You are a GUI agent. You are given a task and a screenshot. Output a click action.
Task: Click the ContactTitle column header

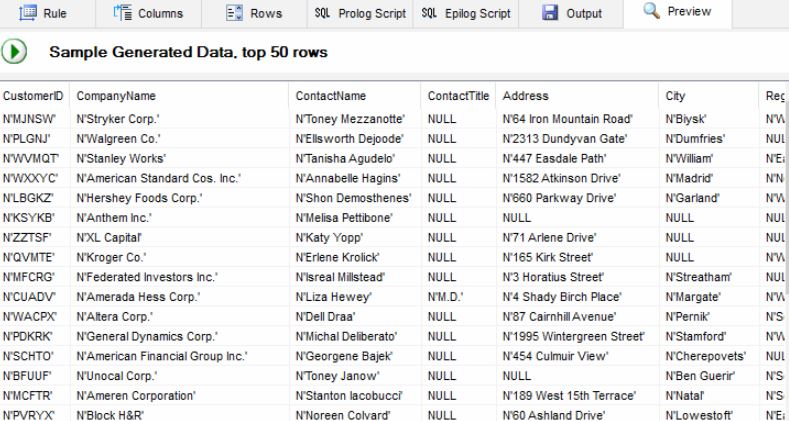point(458,96)
